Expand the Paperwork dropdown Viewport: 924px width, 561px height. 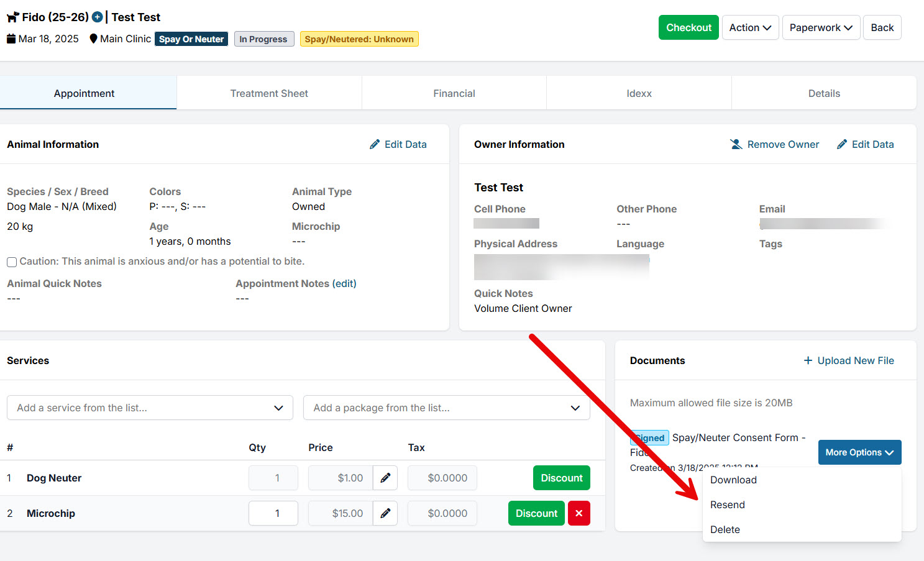pyautogui.click(x=820, y=27)
